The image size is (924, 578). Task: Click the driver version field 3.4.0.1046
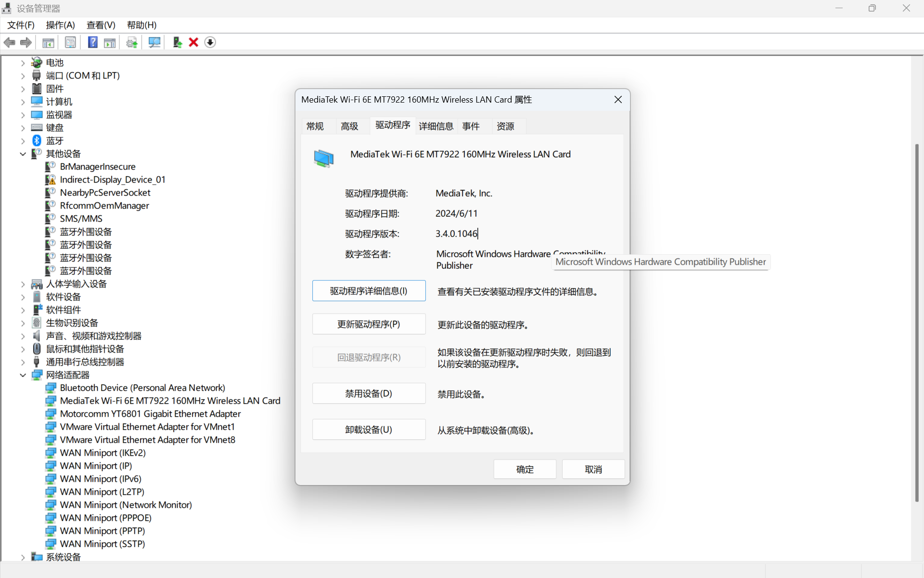click(457, 234)
